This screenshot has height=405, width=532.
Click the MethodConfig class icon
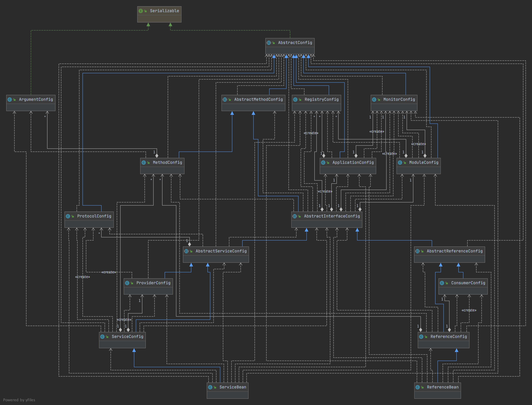point(144,162)
